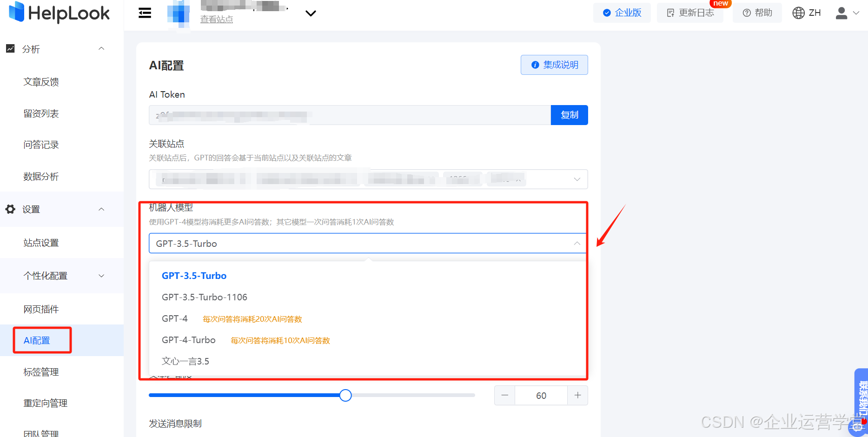868x437 pixels.
Task: Open 更新日志 changelog
Action: click(x=690, y=13)
